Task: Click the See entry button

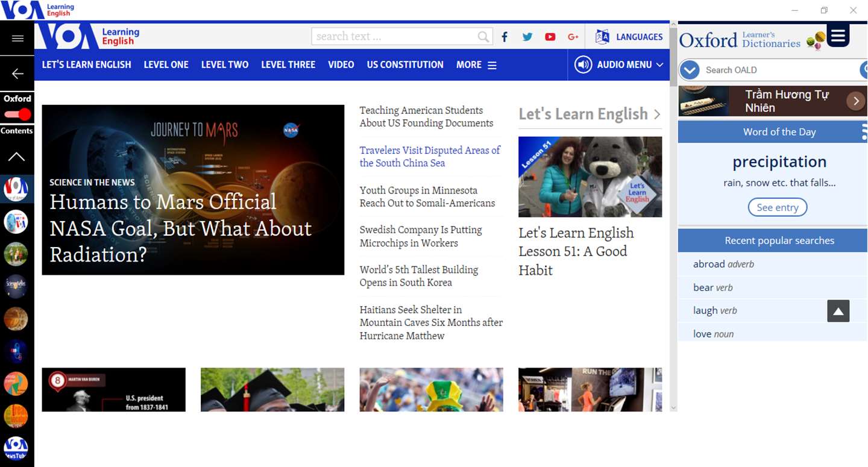Action: coord(778,207)
